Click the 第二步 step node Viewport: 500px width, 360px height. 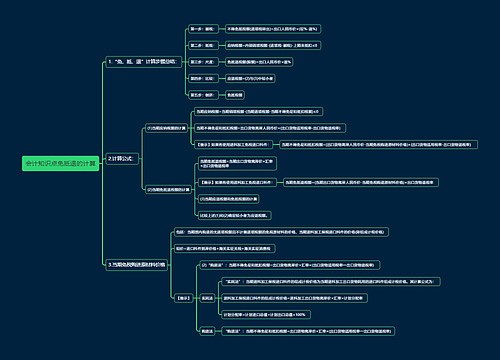(x=203, y=45)
